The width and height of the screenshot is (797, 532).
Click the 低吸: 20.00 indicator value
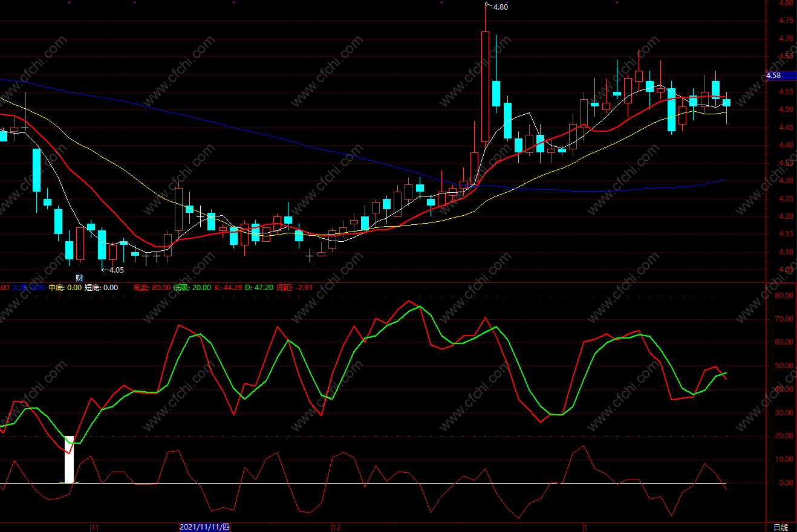[x=192, y=288]
